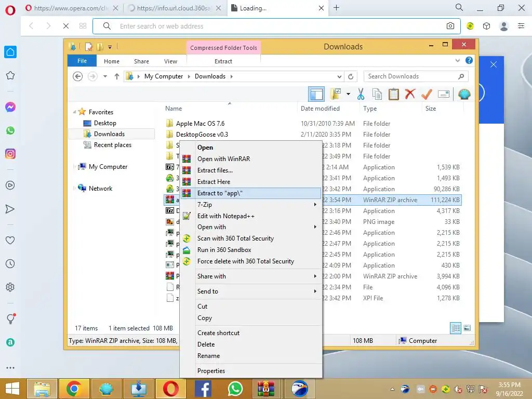Screen dimensions: 532x399
Task: Click the shell globe toolbar icon
Action: point(464,94)
